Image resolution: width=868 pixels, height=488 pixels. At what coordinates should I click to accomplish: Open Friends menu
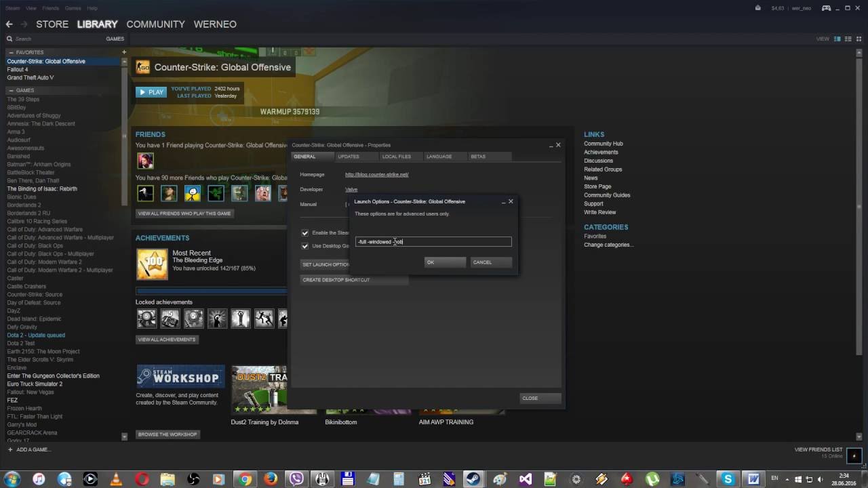(51, 8)
